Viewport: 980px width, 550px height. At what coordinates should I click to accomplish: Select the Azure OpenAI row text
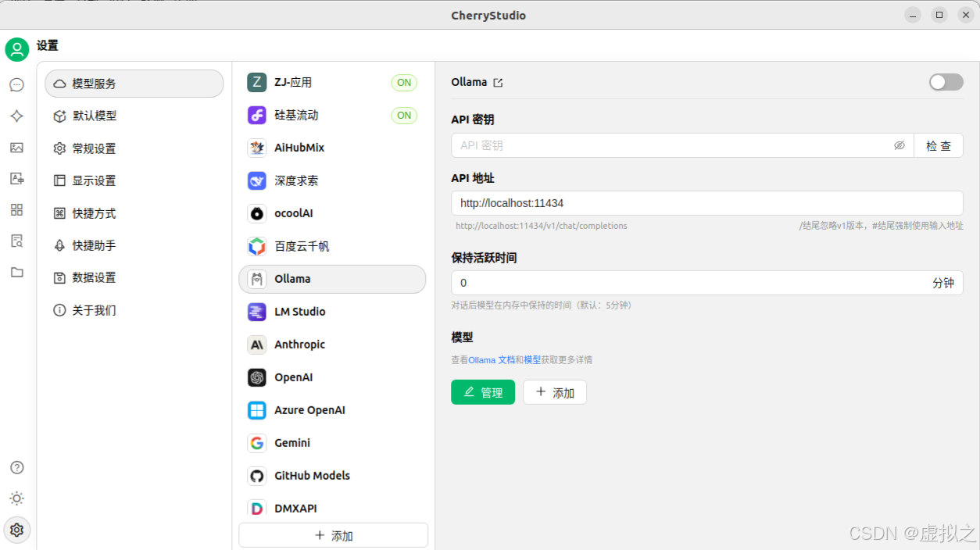(310, 410)
